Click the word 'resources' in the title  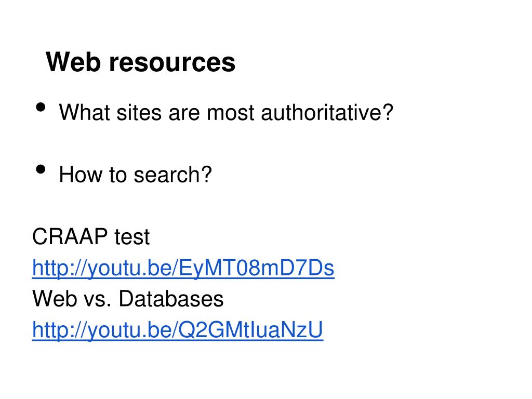pos(172,62)
